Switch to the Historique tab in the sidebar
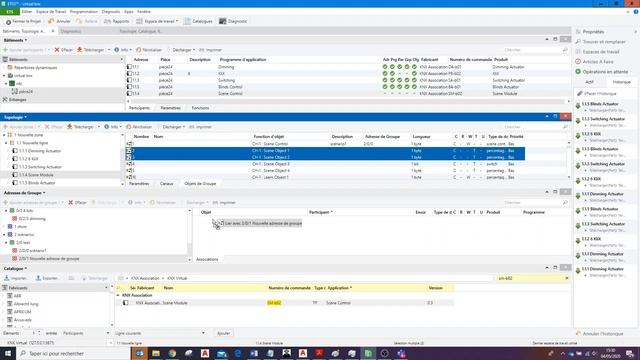This screenshot has width=640, height=360. (622, 82)
